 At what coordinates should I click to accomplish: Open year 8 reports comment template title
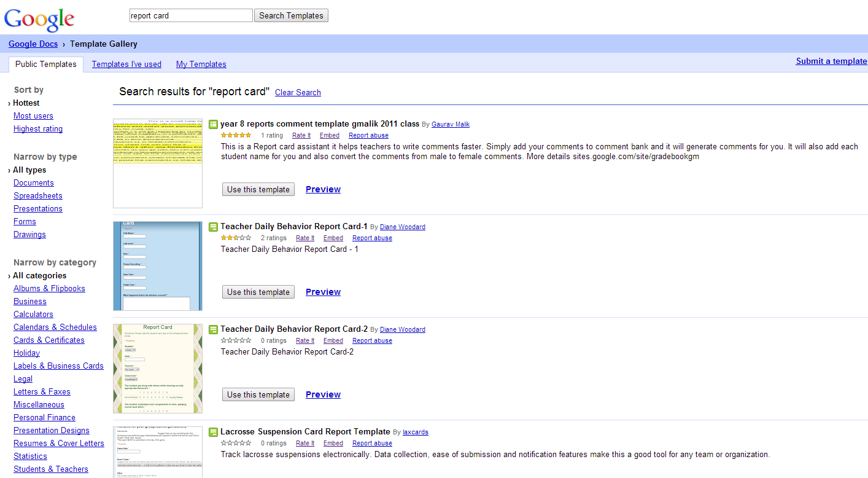(320, 123)
